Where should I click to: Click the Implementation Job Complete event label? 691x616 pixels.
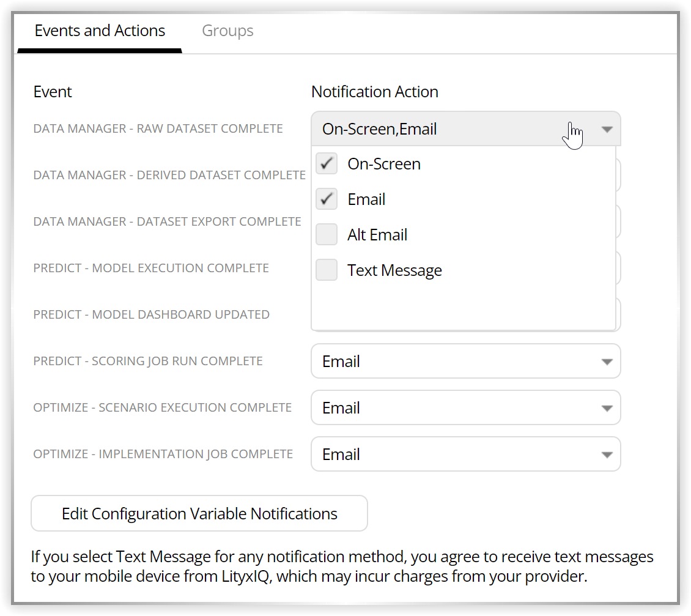[163, 454]
